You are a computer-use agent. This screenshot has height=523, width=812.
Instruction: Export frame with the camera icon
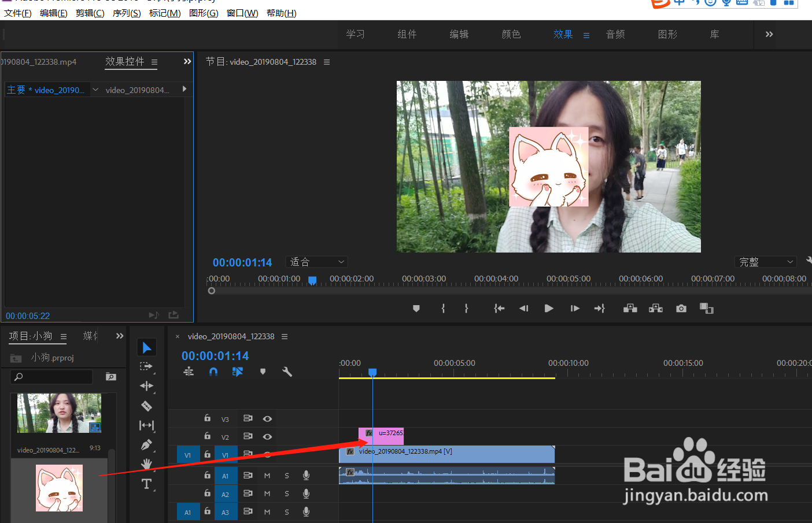(x=681, y=309)
